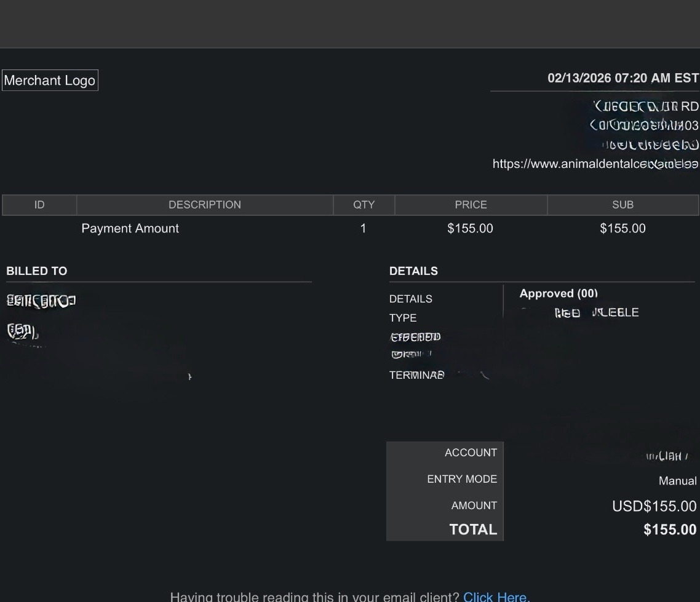Viewport: 700px width, 602px height.
Task: Click the BILLED TO section heading
Action: coord(37,271)
